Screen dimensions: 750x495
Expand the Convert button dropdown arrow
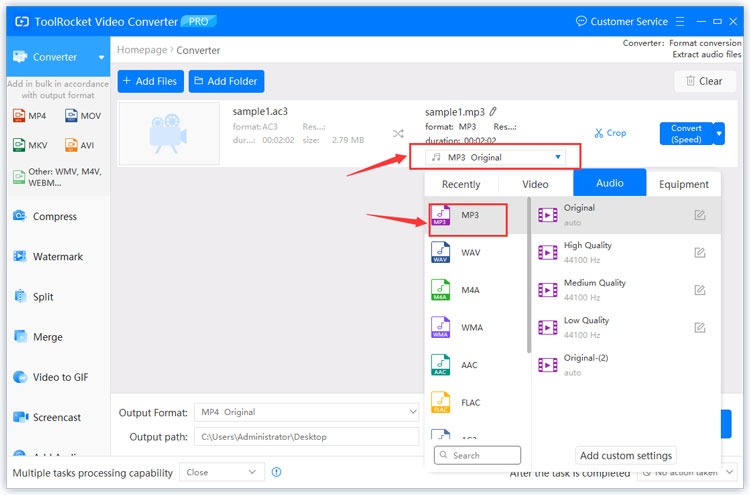pos(719,133)
